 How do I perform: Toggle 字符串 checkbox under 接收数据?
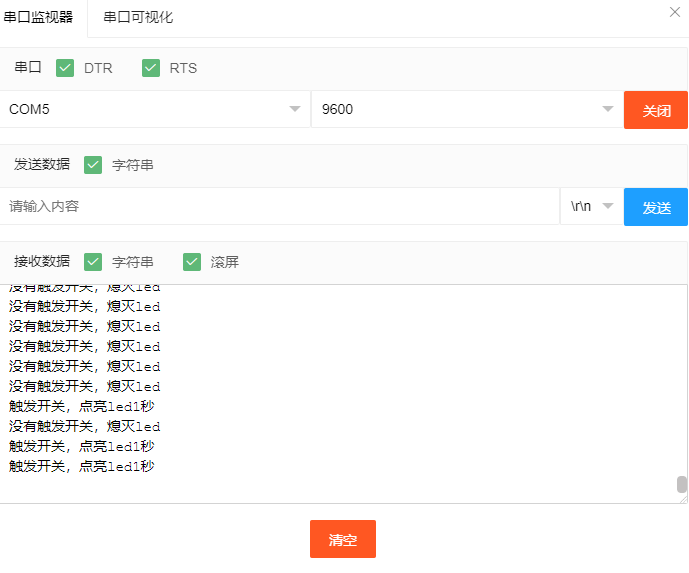93,262
